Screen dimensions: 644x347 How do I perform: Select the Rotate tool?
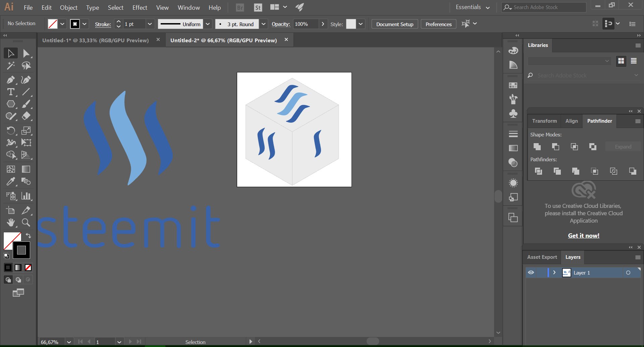click(11, 130)
